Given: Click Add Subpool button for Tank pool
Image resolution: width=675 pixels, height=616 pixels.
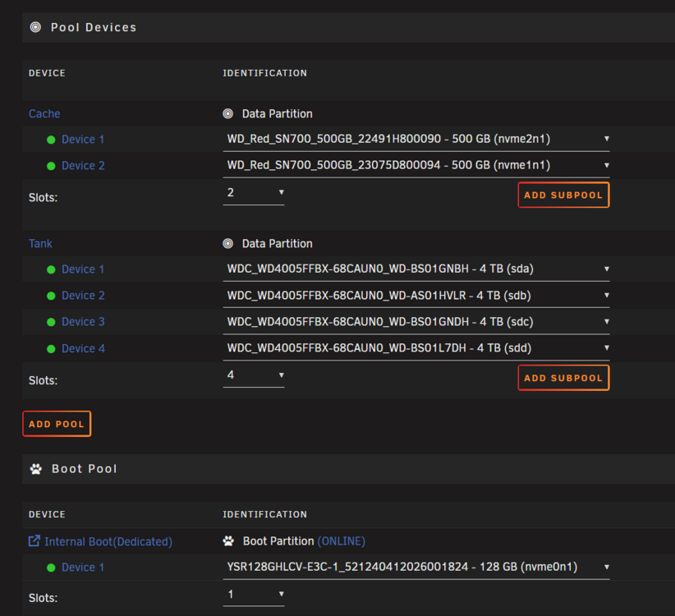Looking at the screenshot, I should (563, 378).
